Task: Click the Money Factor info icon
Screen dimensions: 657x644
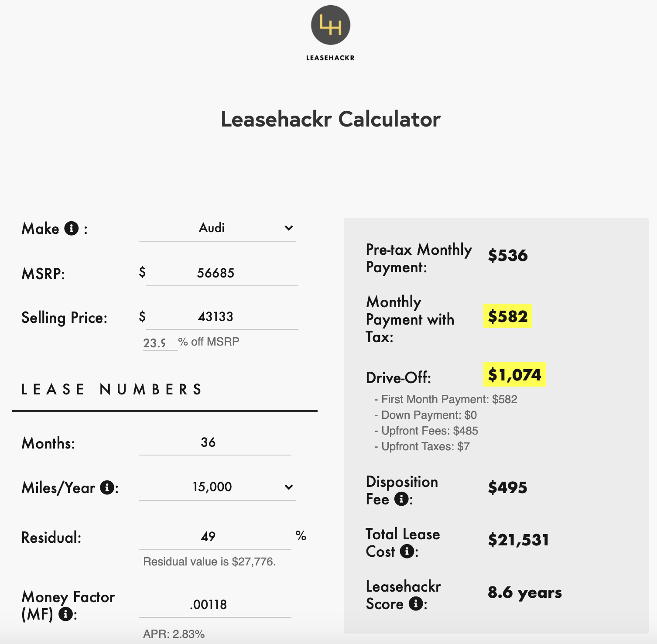Action: click(65, 616)
